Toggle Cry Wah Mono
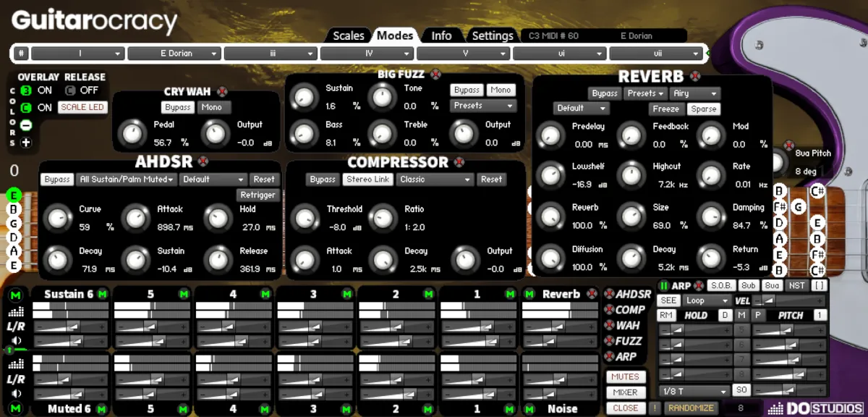Viewport: 868px width, 417px height. pyautogui.click(x=213, y=107)
